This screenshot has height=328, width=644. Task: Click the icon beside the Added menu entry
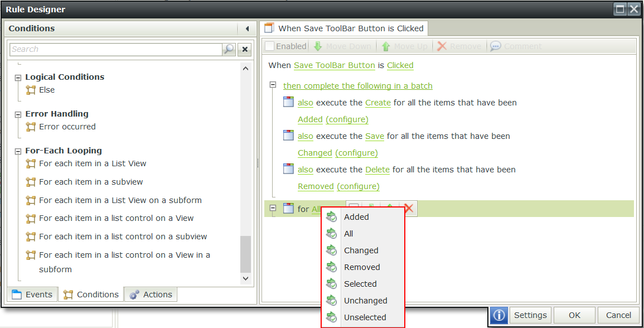pyautogui.click(x=331, y=216)
